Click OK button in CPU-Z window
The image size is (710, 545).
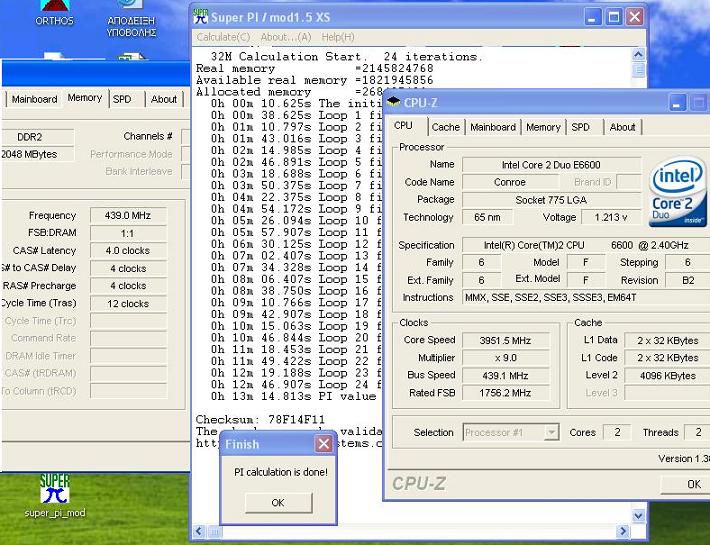(x=688, y=484)
